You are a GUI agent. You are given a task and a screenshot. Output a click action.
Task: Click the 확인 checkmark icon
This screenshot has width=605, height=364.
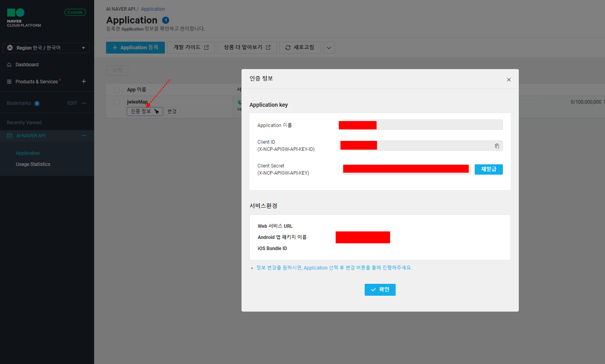tap(373, 290)
